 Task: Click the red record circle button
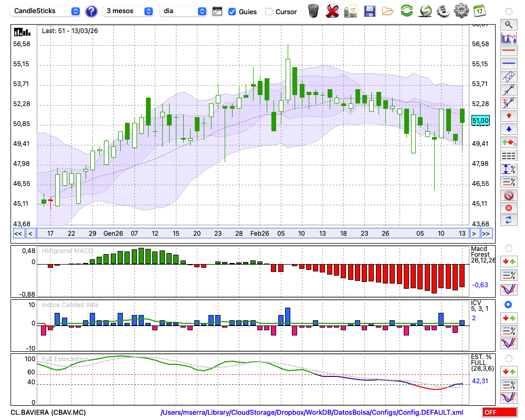pos(509,208)
